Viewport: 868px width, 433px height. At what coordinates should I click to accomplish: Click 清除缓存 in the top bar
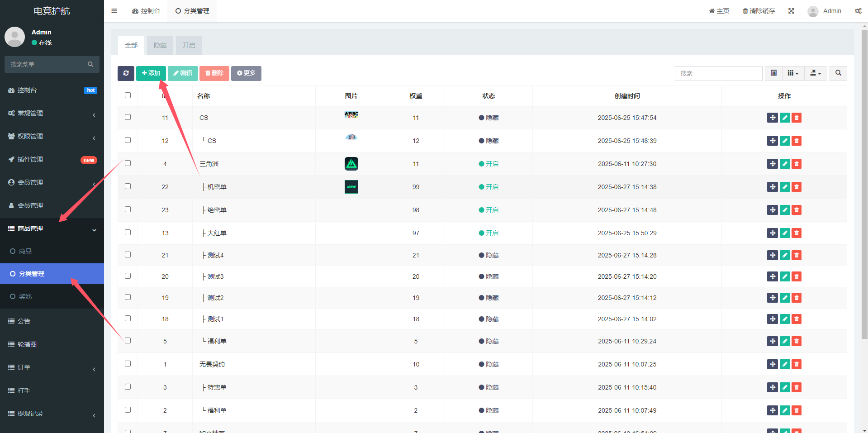pyautogui.click(x=759, y=11)
